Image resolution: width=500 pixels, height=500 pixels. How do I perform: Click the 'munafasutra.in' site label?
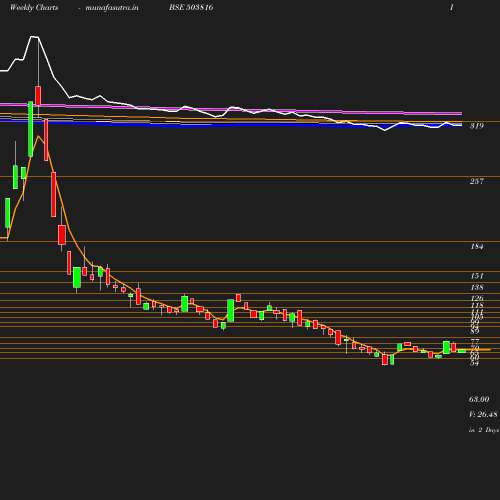112,7
